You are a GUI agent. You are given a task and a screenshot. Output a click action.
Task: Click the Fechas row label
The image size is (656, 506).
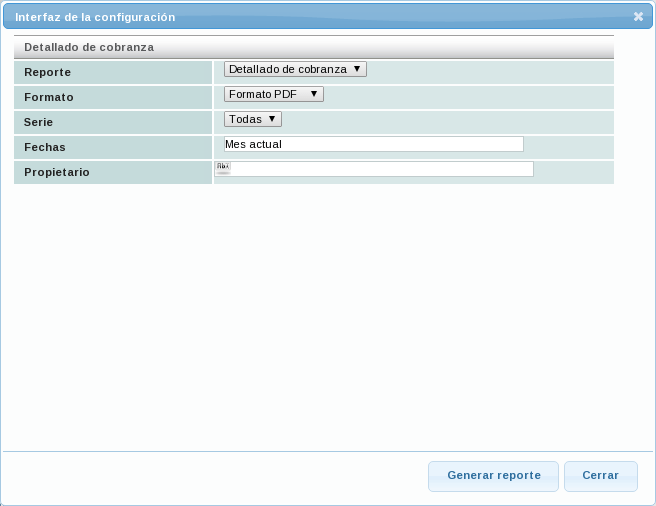(x=45, y=147)
